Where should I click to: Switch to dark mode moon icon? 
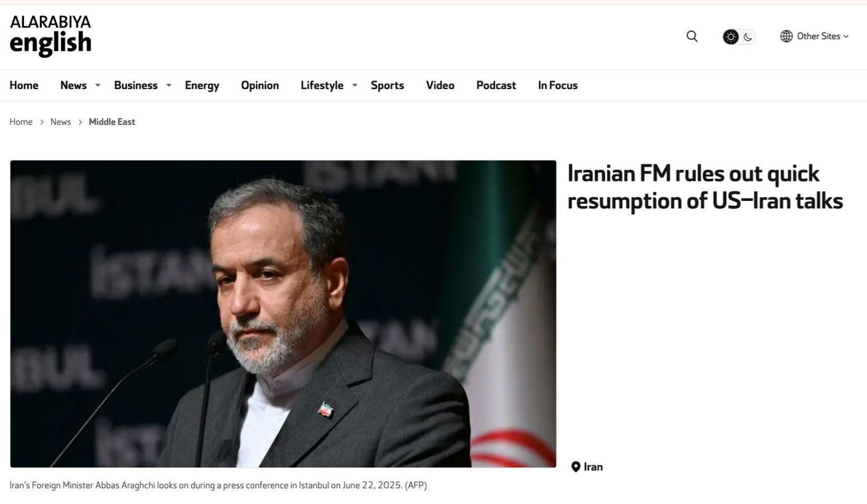748,37
